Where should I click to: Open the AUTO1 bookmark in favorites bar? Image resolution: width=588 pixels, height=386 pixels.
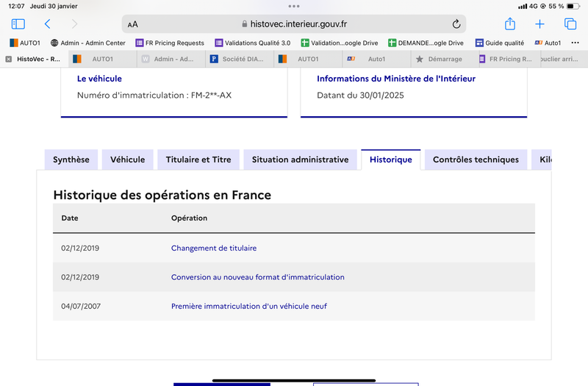25,43
